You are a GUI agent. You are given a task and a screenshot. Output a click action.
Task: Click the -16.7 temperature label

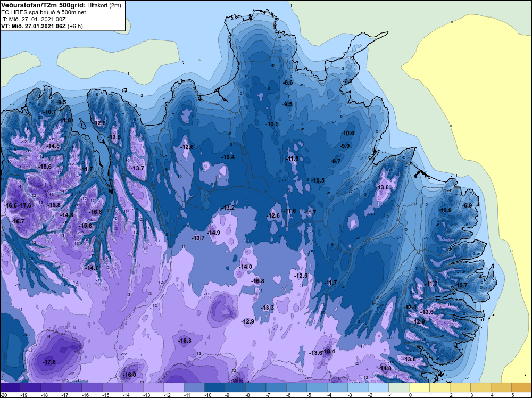(18, 221)
